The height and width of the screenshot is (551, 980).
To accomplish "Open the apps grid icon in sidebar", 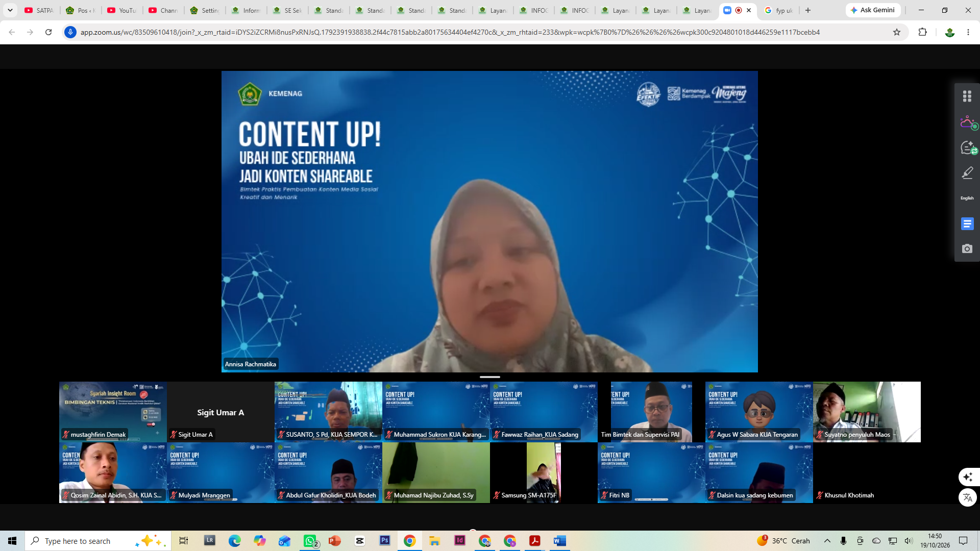I will [967, 96].
